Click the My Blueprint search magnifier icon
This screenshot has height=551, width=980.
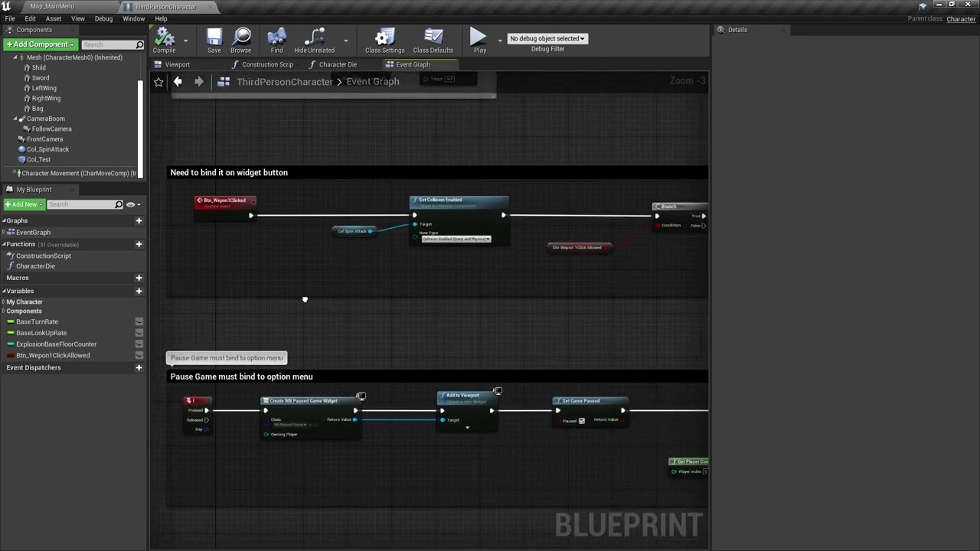(x=119, y=204)
